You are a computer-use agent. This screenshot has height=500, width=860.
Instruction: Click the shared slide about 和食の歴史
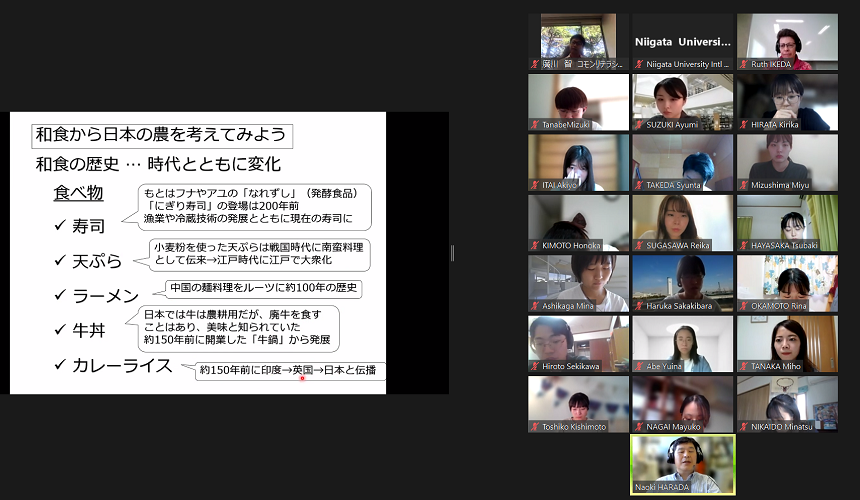coord(198,252)
